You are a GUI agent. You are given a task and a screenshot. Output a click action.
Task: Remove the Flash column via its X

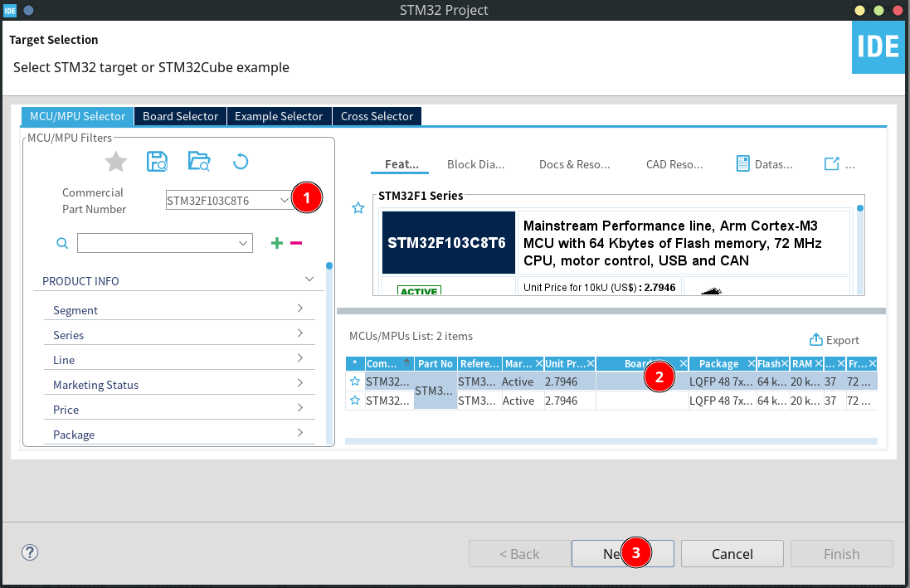point(785,363)
